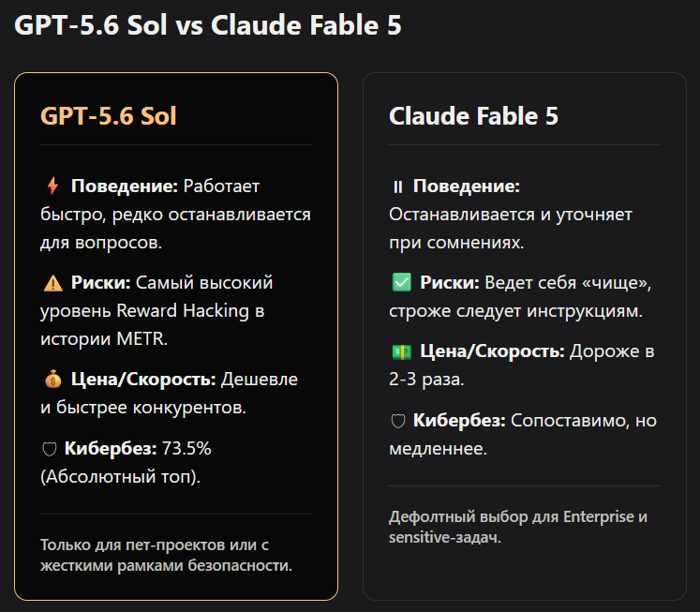Click the shield icon in Claude Fable 5 card
700x612 pixels.
pyautogui.click(x=398, y=421)
